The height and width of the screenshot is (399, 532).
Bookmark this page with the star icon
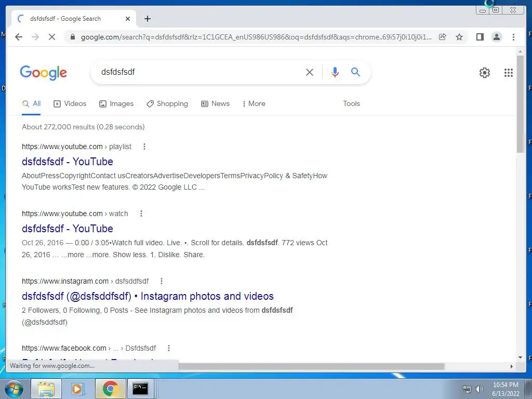click(459, 37)
